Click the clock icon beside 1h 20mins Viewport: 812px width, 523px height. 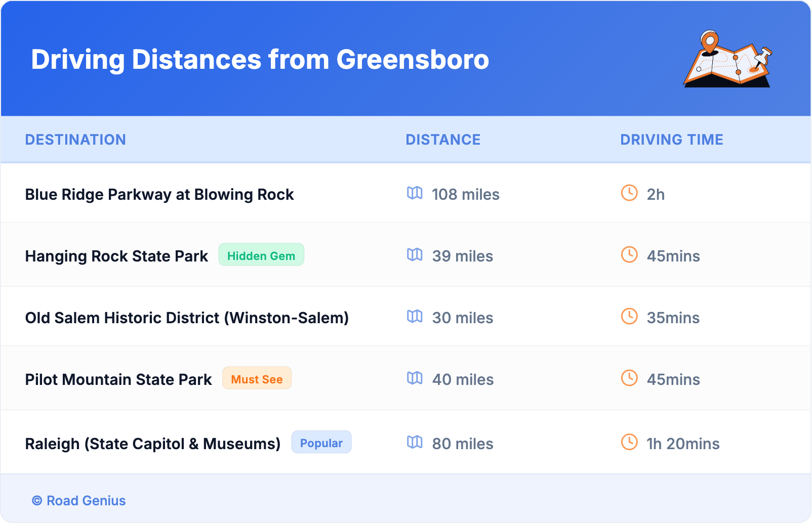(629, 443)
